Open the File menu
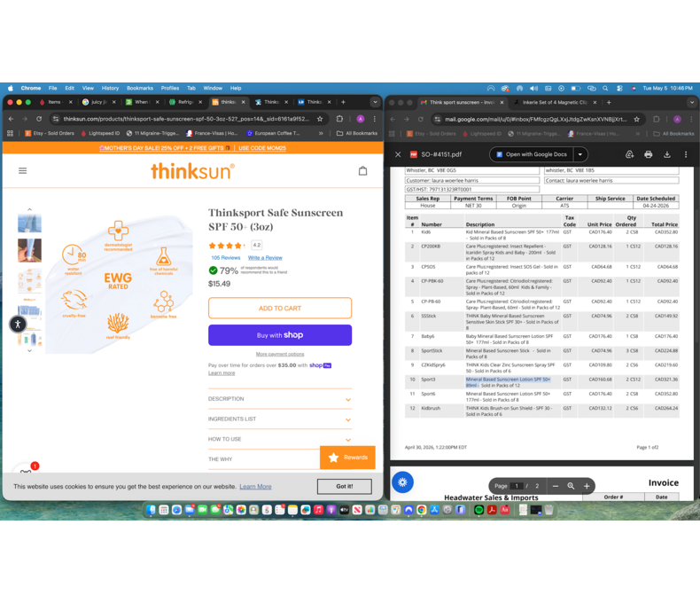The image size is (700, 603). click(52, 89)
